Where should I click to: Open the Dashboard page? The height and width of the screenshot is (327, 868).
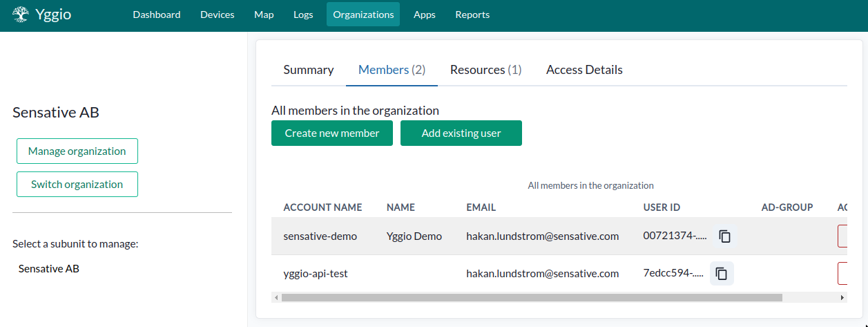tap(157, 15)
